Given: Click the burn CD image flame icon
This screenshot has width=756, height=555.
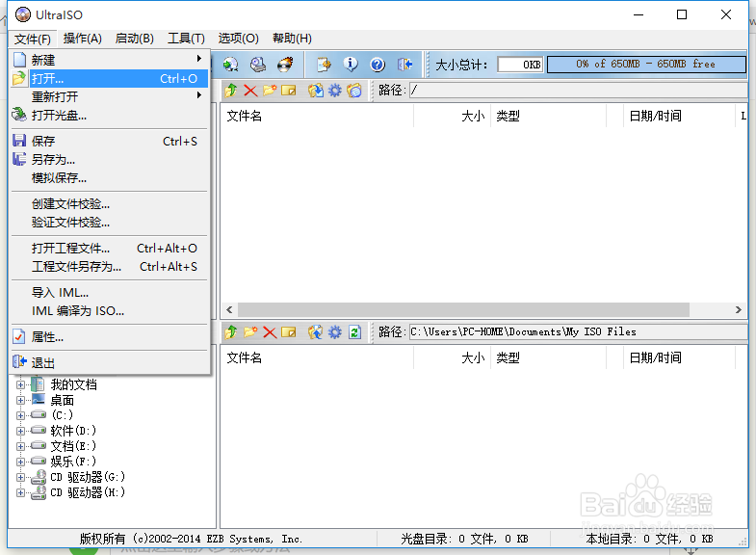Looking at the screenshot, I should coord(285,65).
